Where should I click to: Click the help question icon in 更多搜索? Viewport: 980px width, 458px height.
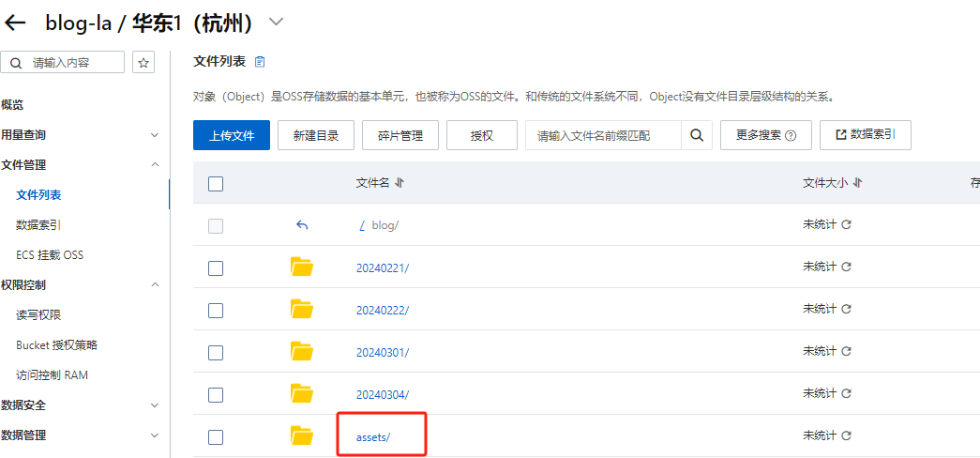[x=791, y=136]
